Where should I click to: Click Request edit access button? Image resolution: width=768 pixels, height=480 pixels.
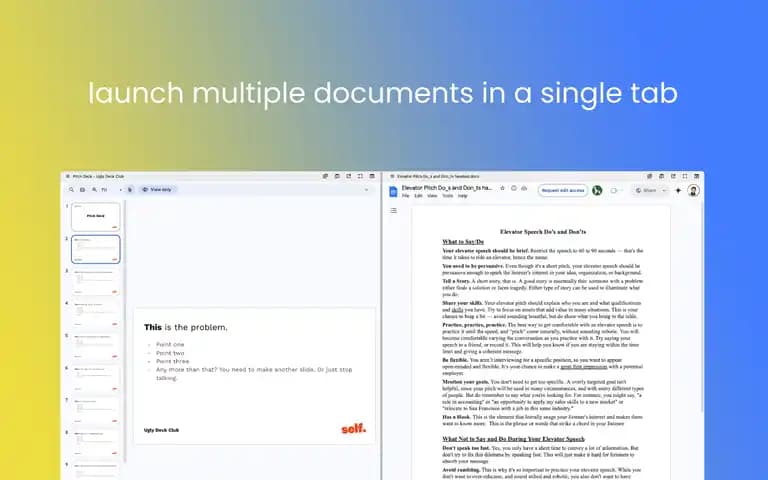[x=563, y=191]
